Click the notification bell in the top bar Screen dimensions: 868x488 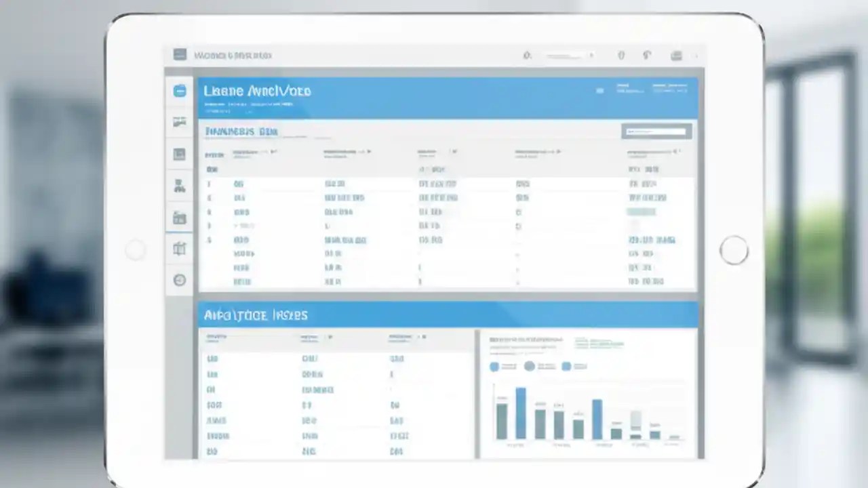coord(621,56)
